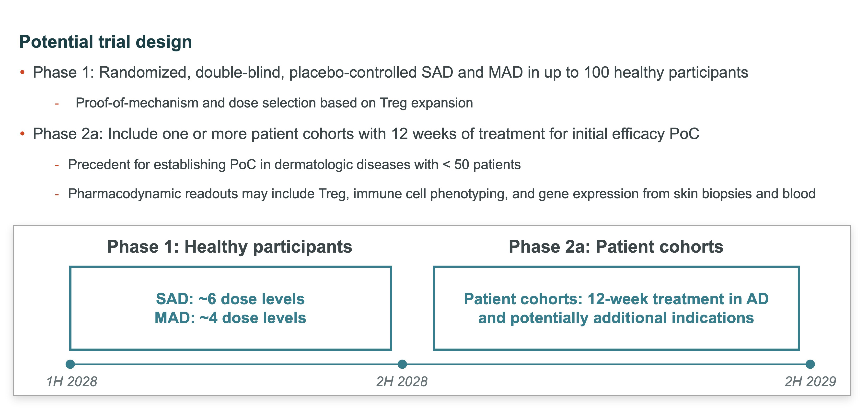This screenshot has height=410, width=868.
Task: Click the 2H 2028 timeline middle dot
Action: point(402,364)
